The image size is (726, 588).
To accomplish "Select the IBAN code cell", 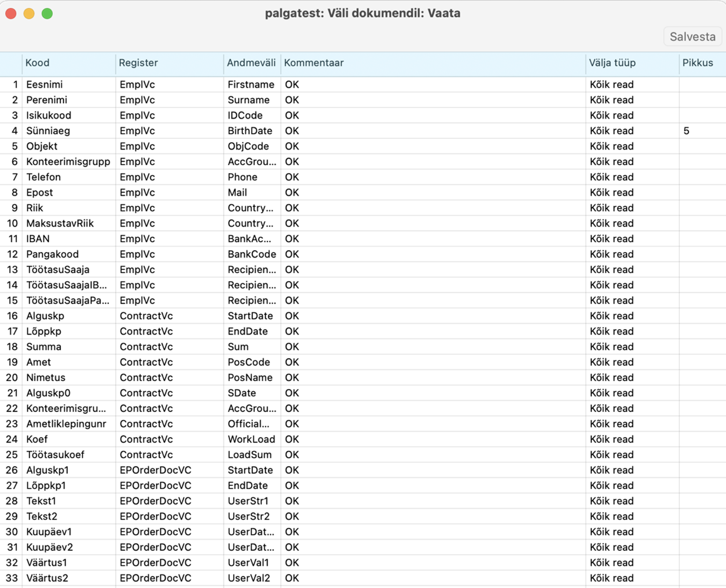I will tap(69, 239).
